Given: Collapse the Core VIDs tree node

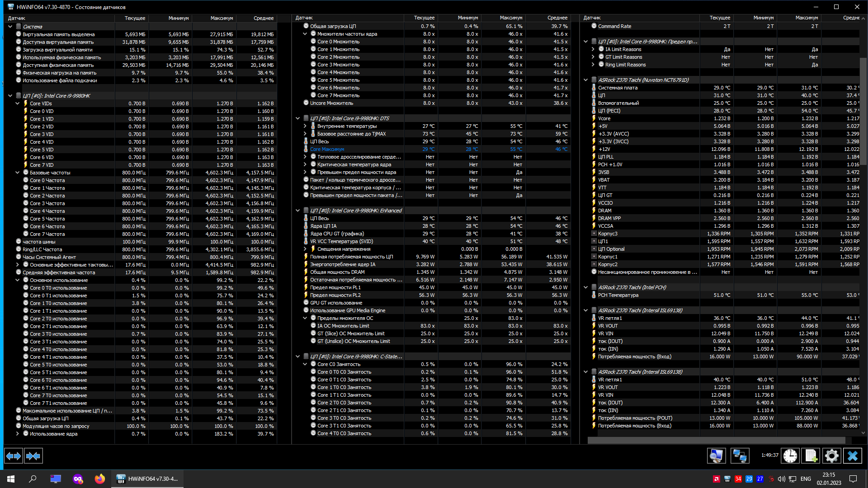Looking at the screenshot, I should coord(18,103).
